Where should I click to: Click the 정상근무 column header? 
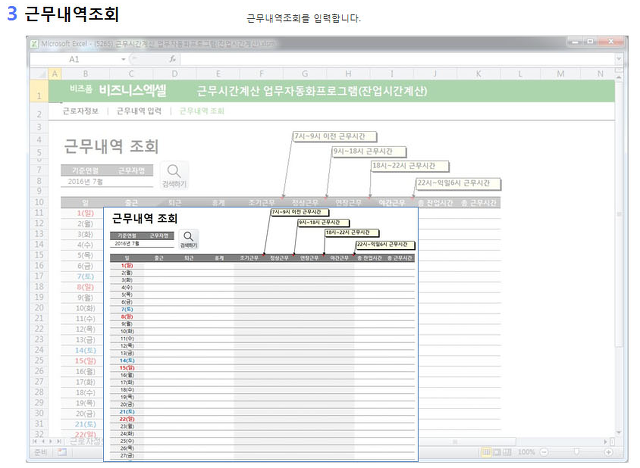point(305,203)
